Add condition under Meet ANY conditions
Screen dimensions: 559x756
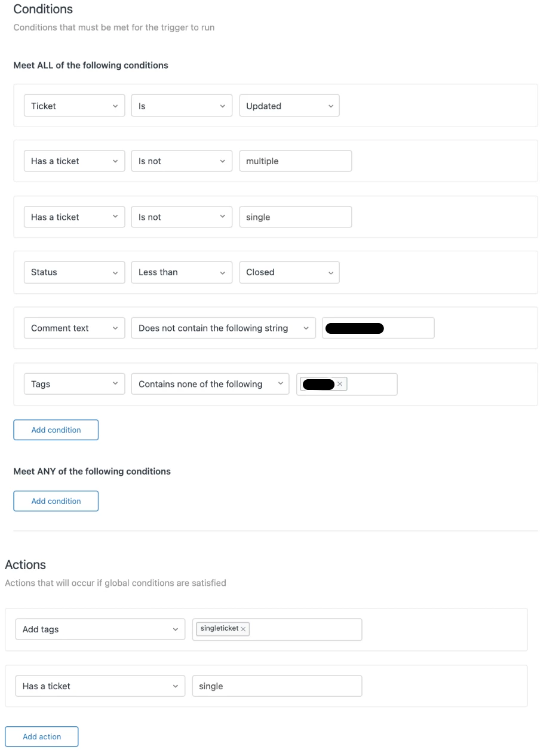pos(56,501)
